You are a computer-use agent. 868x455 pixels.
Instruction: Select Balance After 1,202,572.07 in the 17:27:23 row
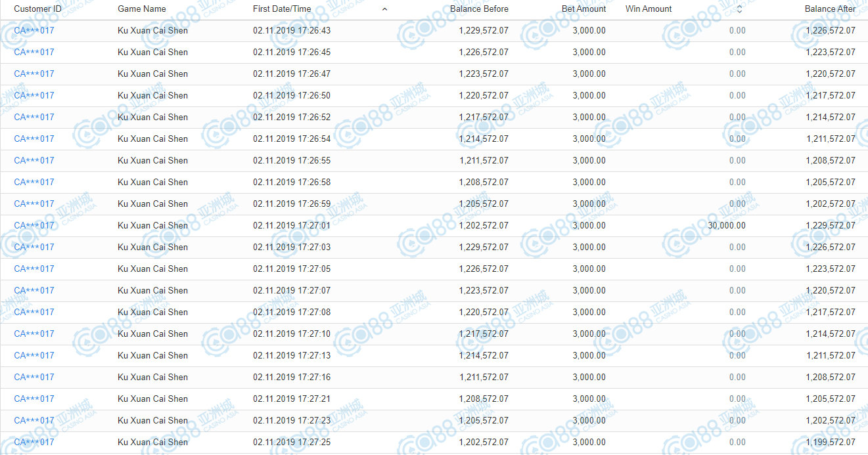(831, 420)
